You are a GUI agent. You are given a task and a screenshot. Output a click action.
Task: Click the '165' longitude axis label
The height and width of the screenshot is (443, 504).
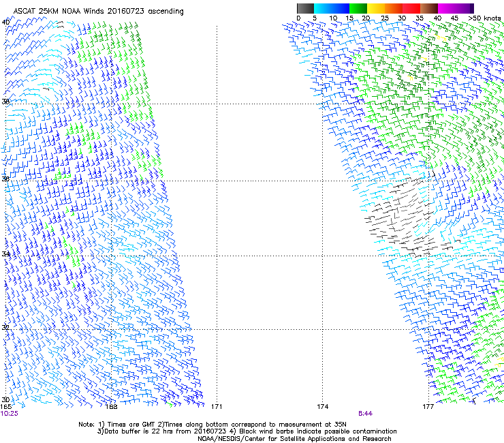[5, 407]
